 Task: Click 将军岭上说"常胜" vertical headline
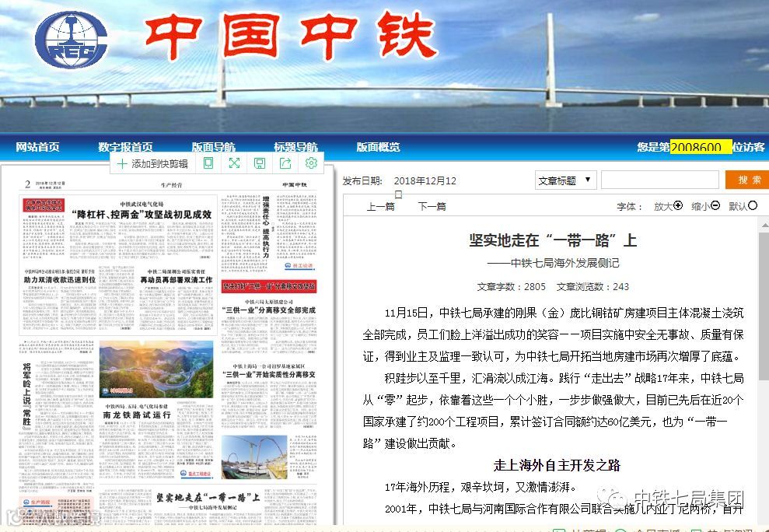(27, 396)
